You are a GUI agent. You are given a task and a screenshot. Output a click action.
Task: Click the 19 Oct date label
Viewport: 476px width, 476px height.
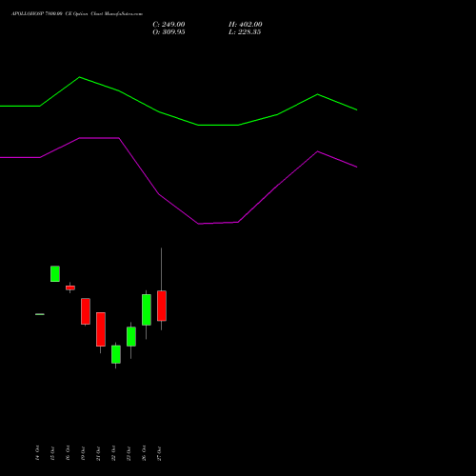click(83, 453)
